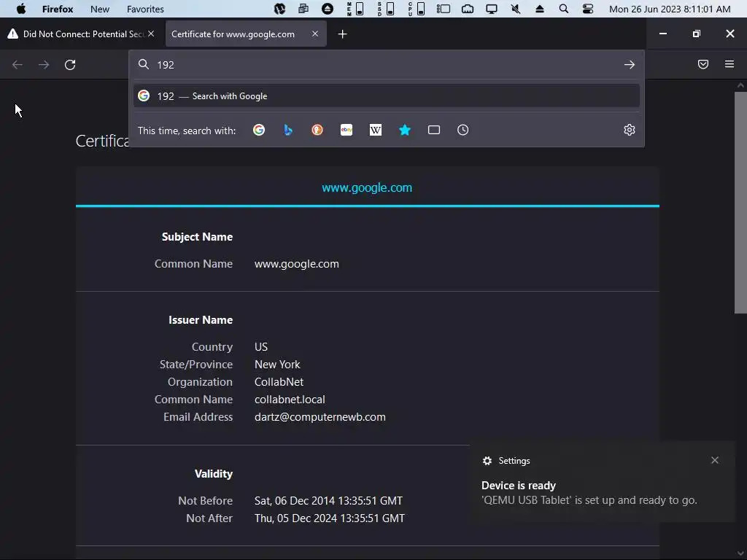Search this time with Bing
This screenshot has height=560, width=747.
coord(287,130)
